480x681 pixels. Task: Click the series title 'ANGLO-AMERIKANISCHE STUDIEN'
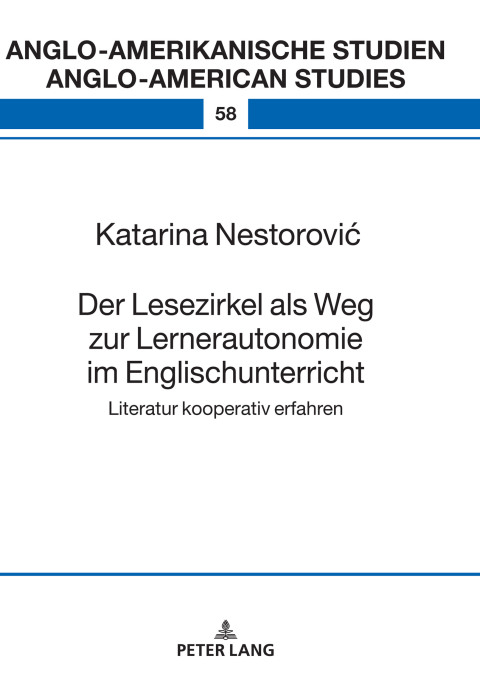click(225, 50)
